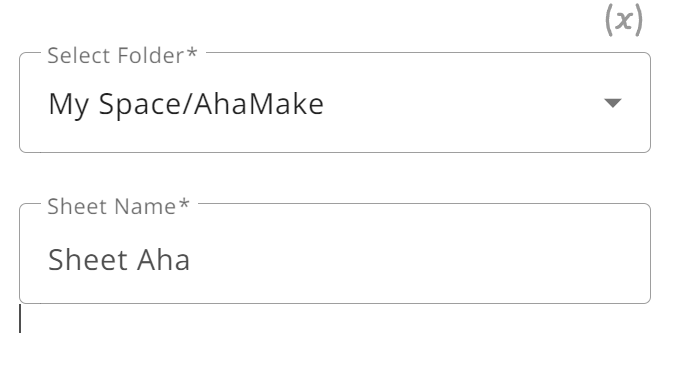Click the word Sheet in the name field

(88, 260)
